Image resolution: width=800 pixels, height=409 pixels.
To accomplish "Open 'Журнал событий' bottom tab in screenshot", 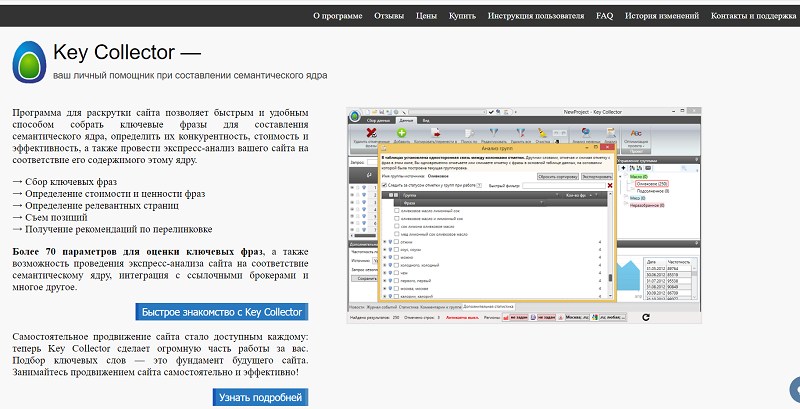I will [x=382, y=307].
